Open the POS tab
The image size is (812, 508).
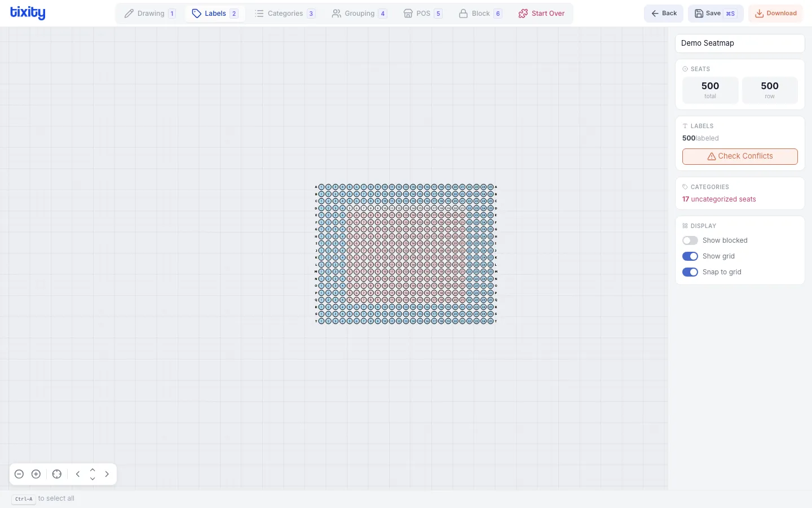(x=423, y=14)
